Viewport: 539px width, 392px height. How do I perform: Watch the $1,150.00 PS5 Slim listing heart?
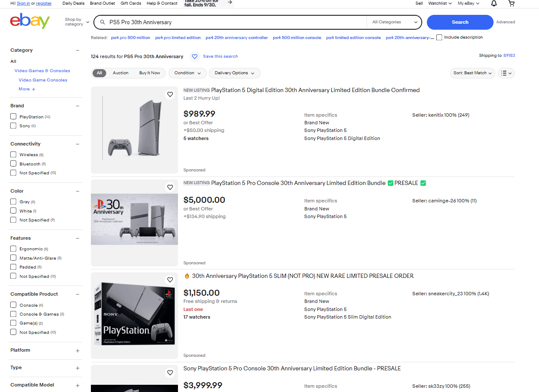(170, 280)
